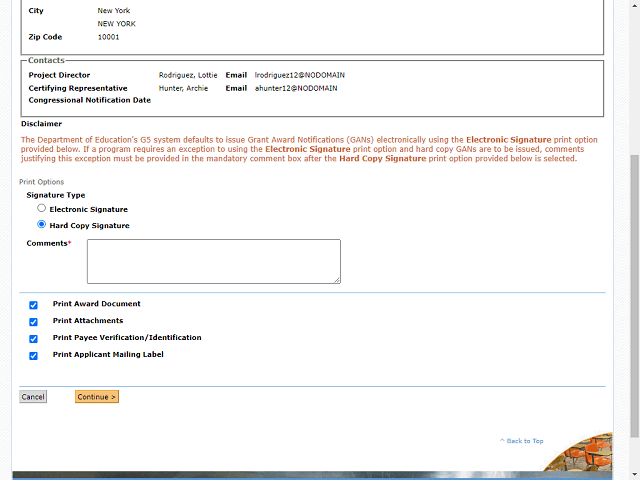Select the Hard Copy Signature radio button

[x=41, y=224]
